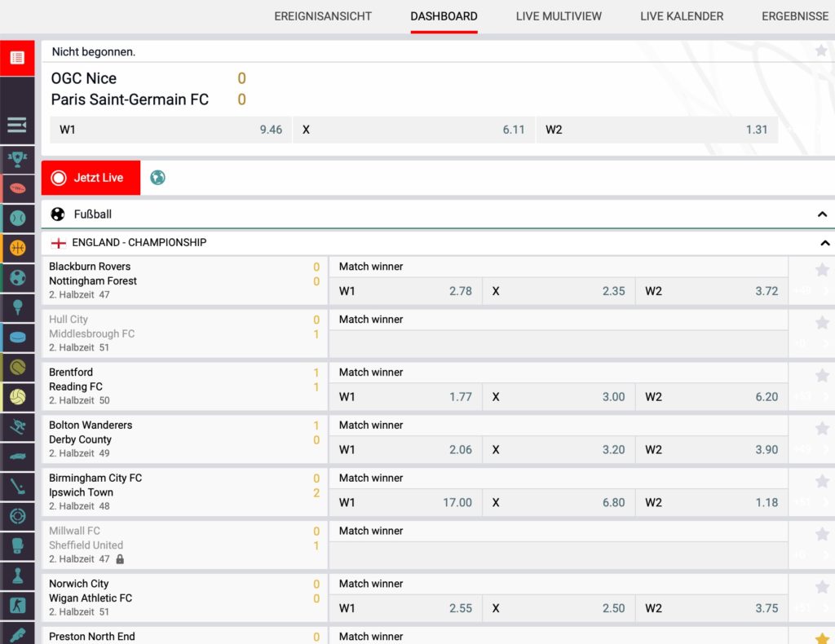Star the Blackburn Rovers vs Nottingham Forest match
This screenshot has height=644, width=835.
822,270
